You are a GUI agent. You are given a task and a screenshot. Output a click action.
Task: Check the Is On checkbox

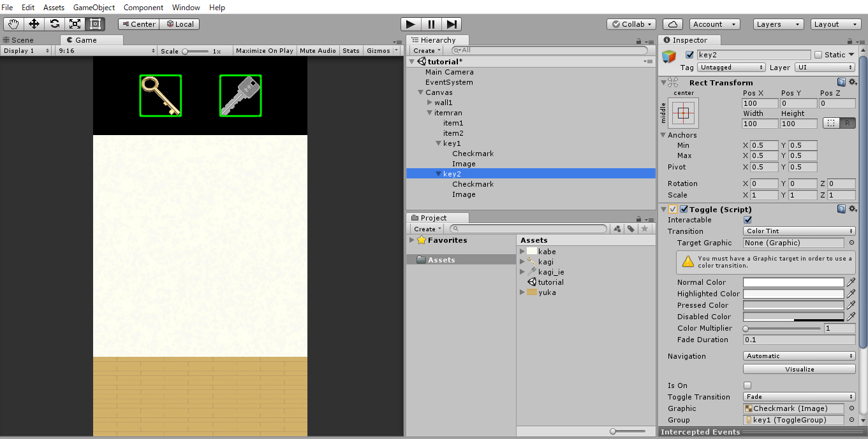coord(747,385)
